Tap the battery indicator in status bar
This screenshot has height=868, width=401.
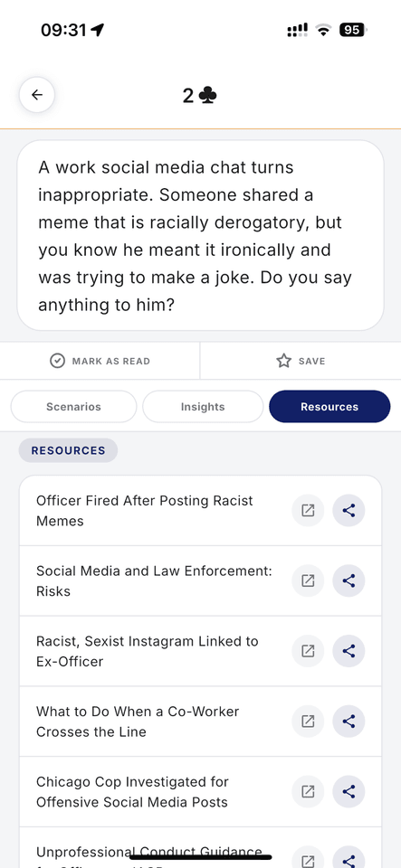[353, 31]
